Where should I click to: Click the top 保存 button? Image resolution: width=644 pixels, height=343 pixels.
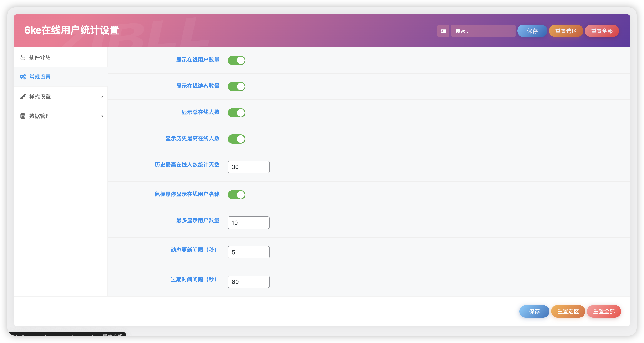pyautogui.click(x=532, y=31)
